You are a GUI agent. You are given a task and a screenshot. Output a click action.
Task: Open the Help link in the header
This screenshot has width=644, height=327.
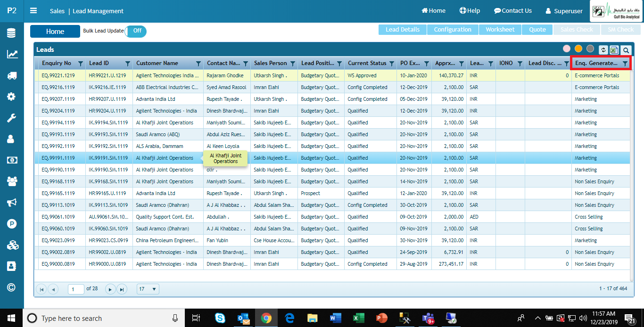point(470,11)
